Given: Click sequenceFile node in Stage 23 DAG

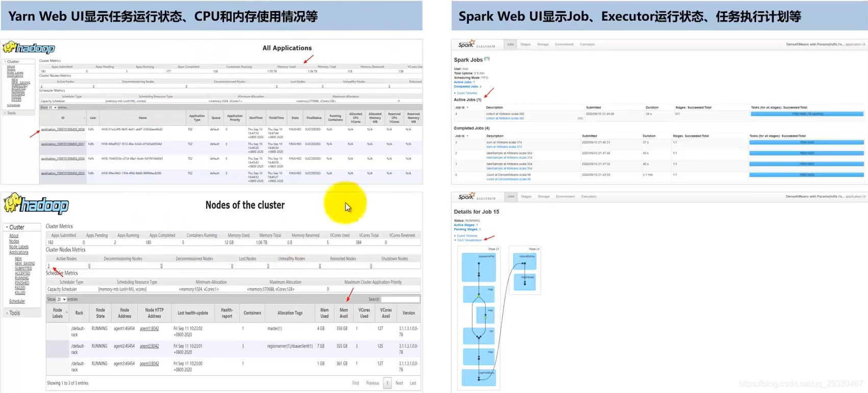Looking at the screenshot, I should pos(479,268).
